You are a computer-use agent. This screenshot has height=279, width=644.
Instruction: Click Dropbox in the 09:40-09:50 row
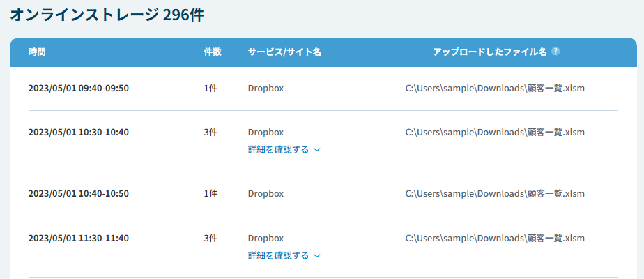click(266, 89)
